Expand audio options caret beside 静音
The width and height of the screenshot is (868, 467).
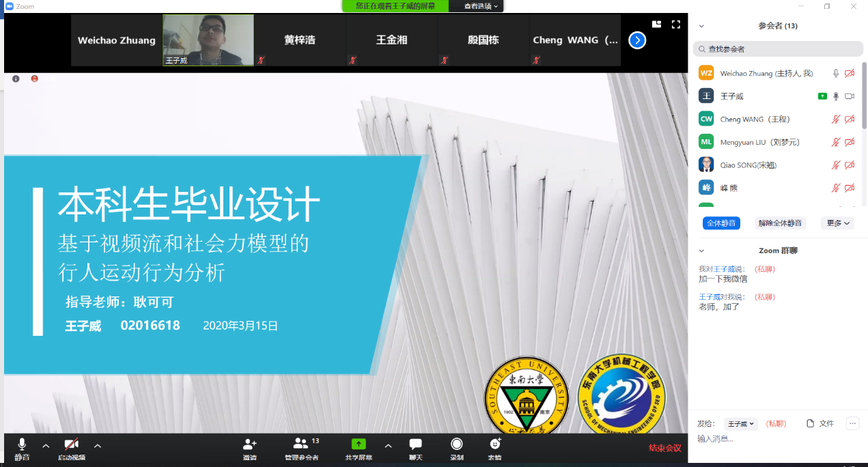tap(46, 446)
